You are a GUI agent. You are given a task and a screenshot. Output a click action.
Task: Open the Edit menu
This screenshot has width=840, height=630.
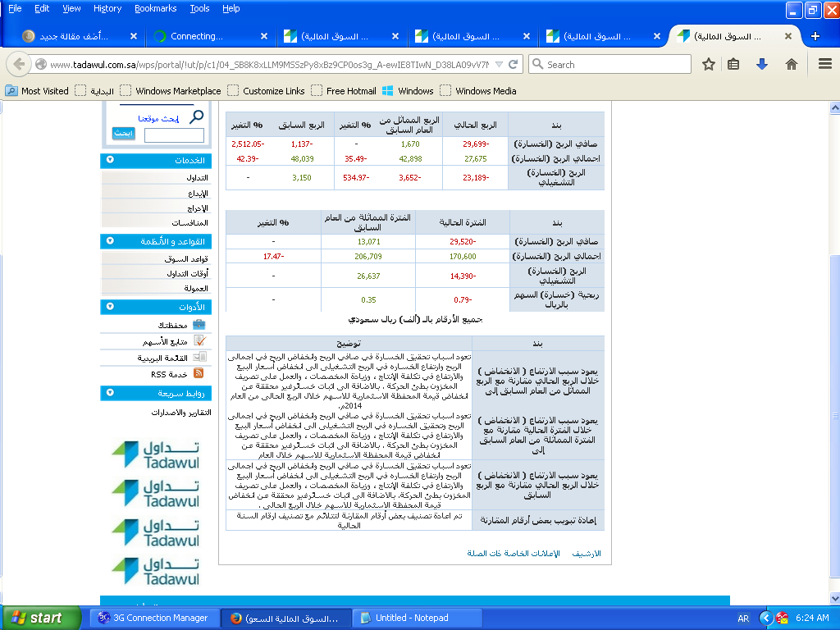pyautogui.click(x=42, y=8)
